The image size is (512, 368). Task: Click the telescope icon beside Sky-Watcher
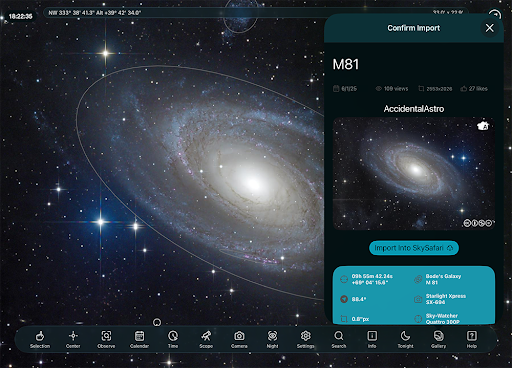(418, 319)
